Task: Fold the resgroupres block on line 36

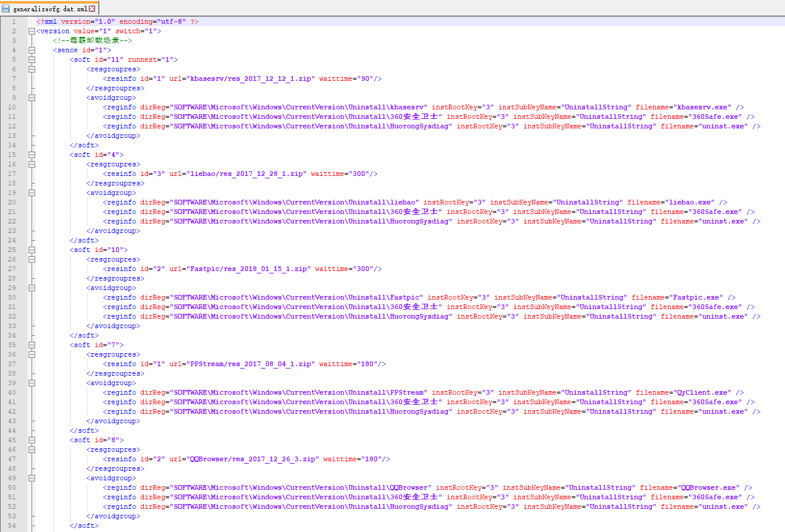Action: point(31,354)
